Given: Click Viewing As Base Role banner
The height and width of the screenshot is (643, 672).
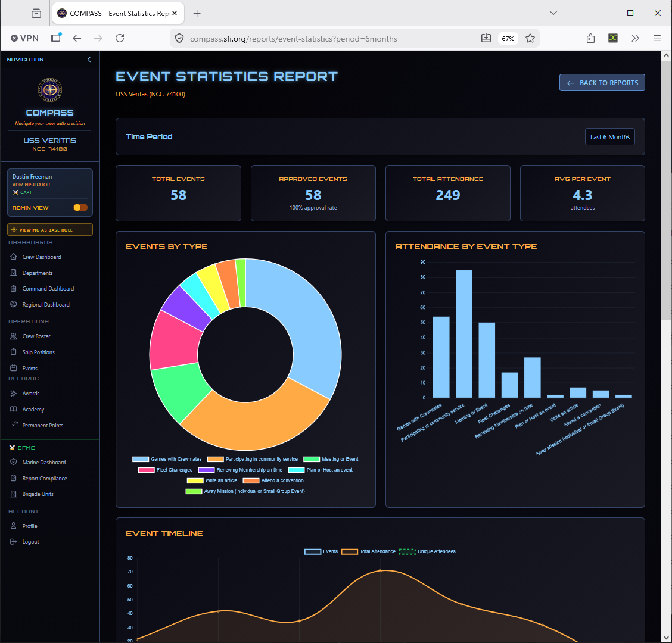Looking at the screenshot, I should coord(50,230).
